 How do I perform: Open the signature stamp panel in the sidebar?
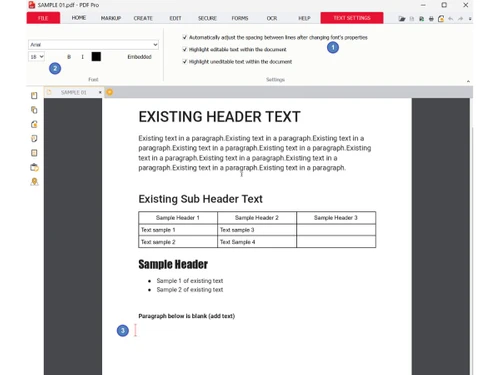tap(34, 182)
